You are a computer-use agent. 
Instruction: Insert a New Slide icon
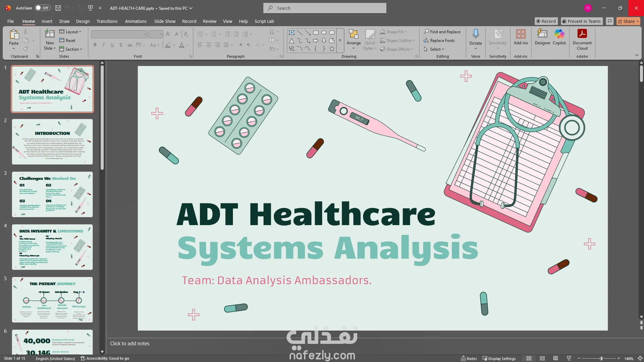[x=50, y=34]
